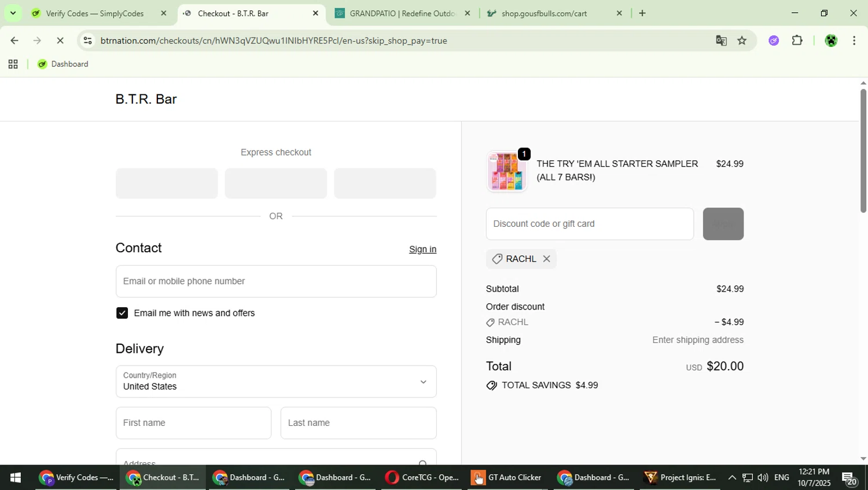Close the shop.gousfbulls.com tab
Viewport: 868px width, 490px height.
click(619, 13)
